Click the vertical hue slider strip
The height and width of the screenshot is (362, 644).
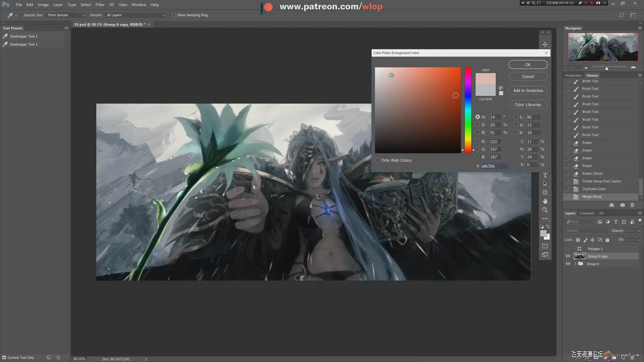[468, 110]
